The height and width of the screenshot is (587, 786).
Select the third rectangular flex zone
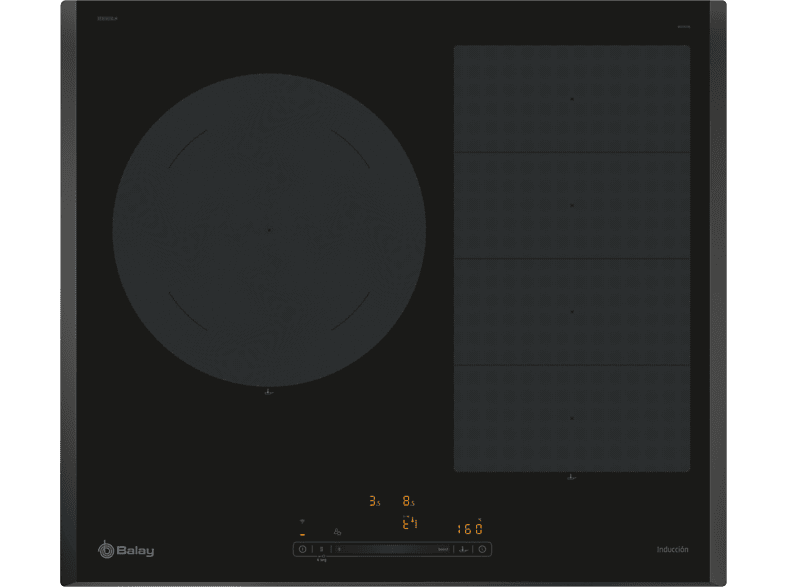coord(571,311)
